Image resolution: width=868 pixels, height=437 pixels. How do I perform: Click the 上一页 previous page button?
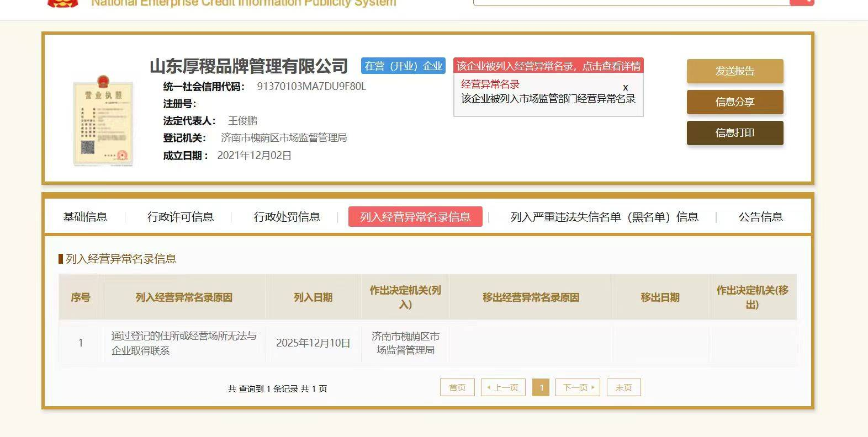[x=503, y=387]
